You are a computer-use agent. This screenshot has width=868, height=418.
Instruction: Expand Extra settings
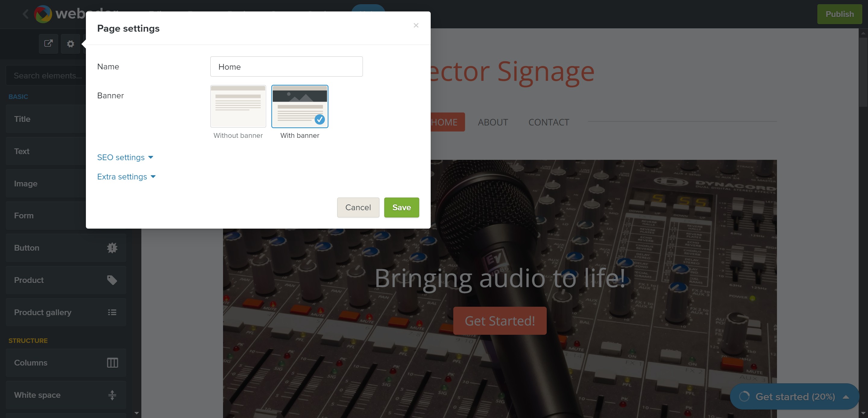coord(126,177)
